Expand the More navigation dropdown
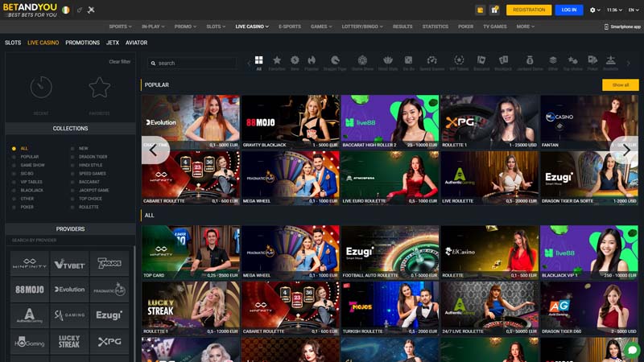Image resolution: width=644 pixels, height=362 pixels. tap(526, 27)
